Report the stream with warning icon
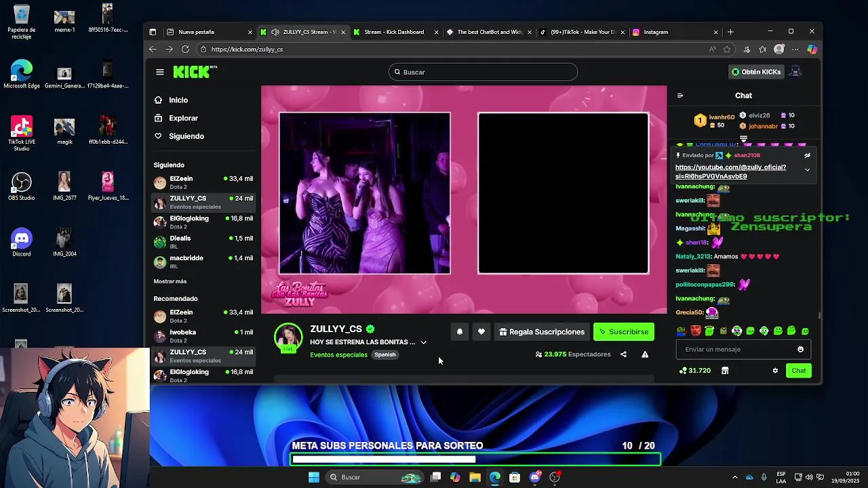868x488 pixels. pos(645,354)
